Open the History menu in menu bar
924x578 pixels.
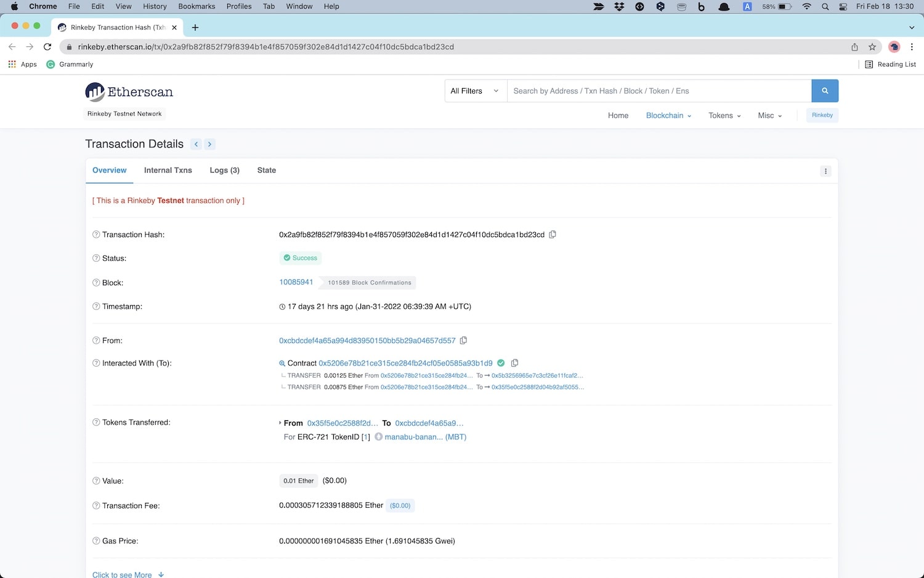coord(155,6)
